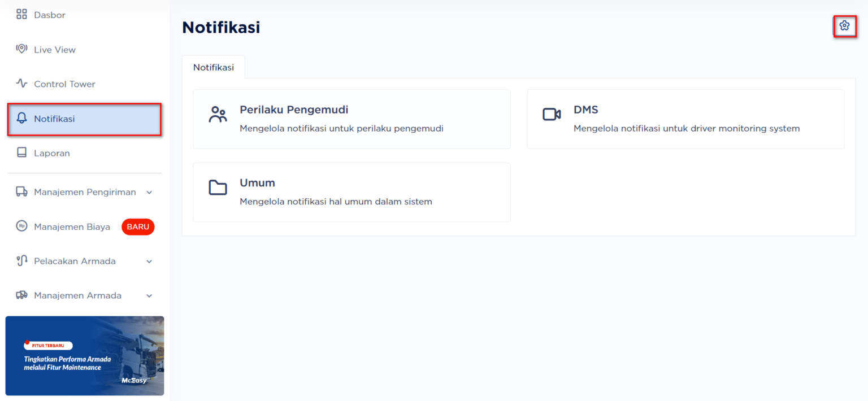Viewport: 868px width, 401px height.
Task: Expand the Manajemen Pengiriman menu
Action: 149,192
